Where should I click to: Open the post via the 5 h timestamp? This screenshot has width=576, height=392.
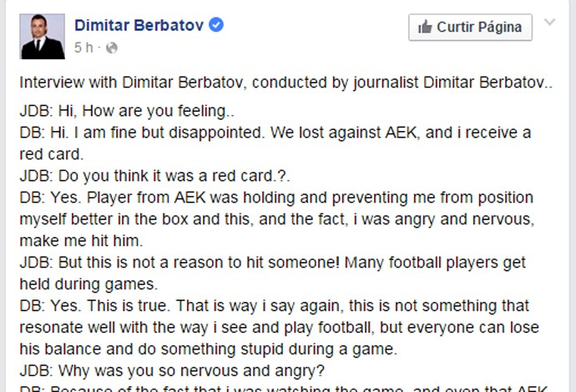(x=83, y=48)
